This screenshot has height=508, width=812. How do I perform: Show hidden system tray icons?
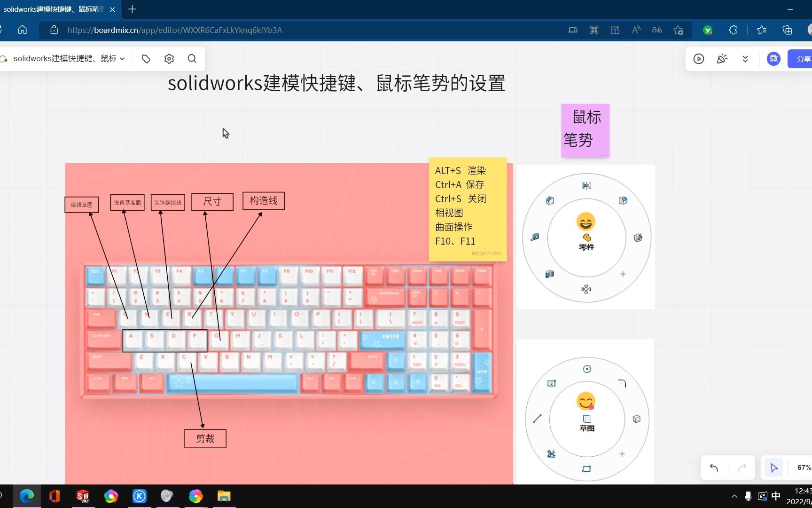tap(734, 496)
